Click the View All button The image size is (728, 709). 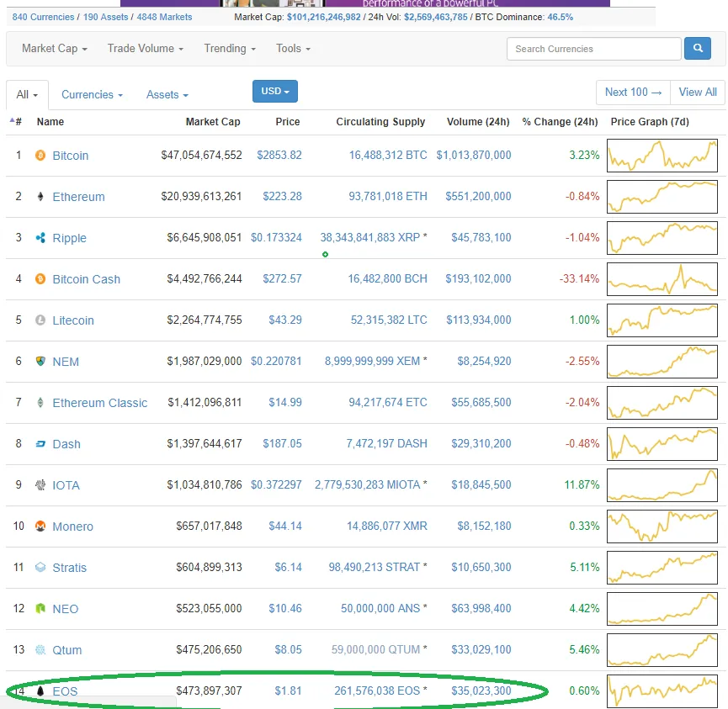click(x=698, y=92)
